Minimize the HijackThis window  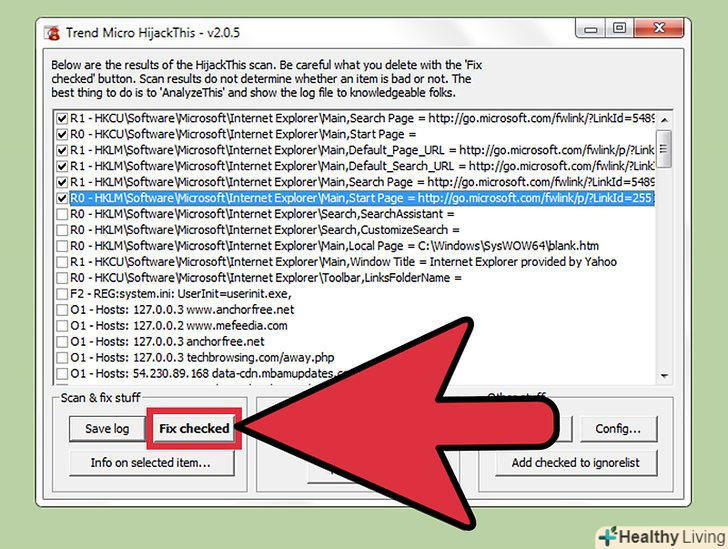[x=591, y=28]
